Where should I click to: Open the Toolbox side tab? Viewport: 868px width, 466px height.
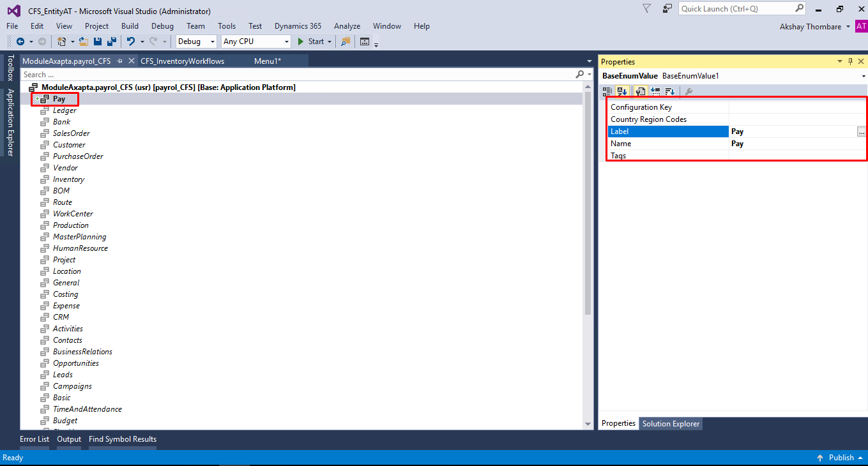(x=10, y=68)
